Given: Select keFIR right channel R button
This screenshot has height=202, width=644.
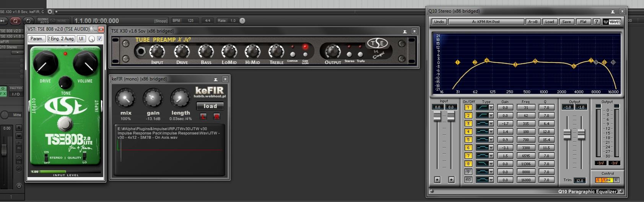Looking at the screenshot, I should pos(217,117).
